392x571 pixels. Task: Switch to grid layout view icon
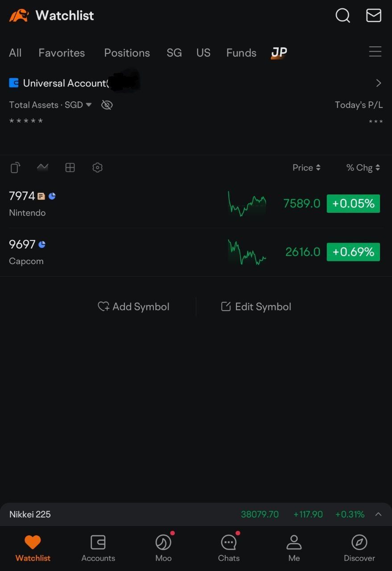(x=70, y=168)
